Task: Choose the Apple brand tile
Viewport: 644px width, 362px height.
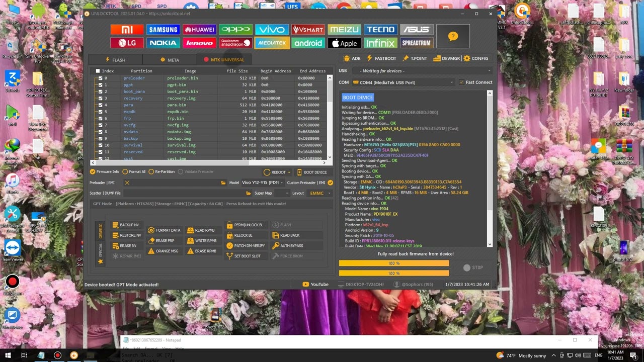Action: point(344,43)
